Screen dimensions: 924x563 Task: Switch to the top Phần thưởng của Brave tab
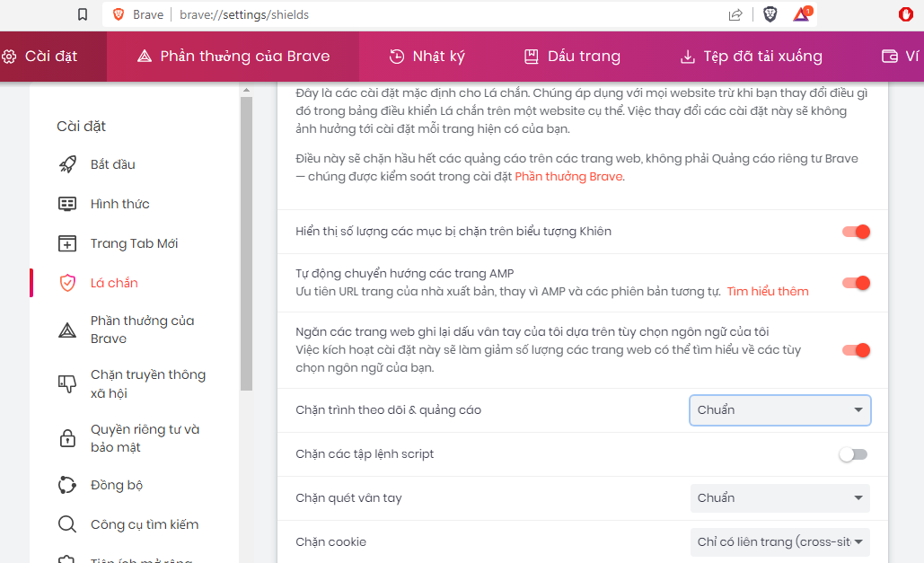pyautogui.click(x=233, y=57)
